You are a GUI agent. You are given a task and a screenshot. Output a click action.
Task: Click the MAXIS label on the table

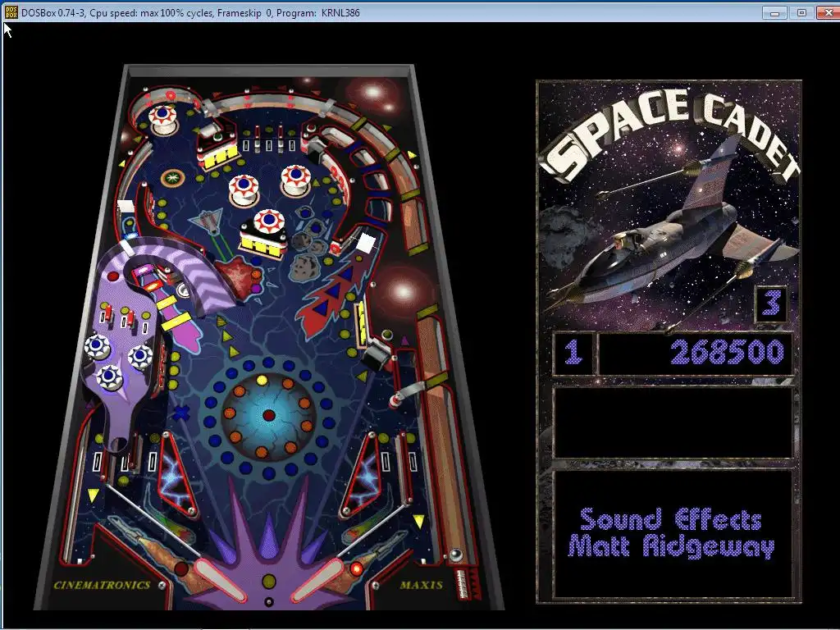pos(421,585)
